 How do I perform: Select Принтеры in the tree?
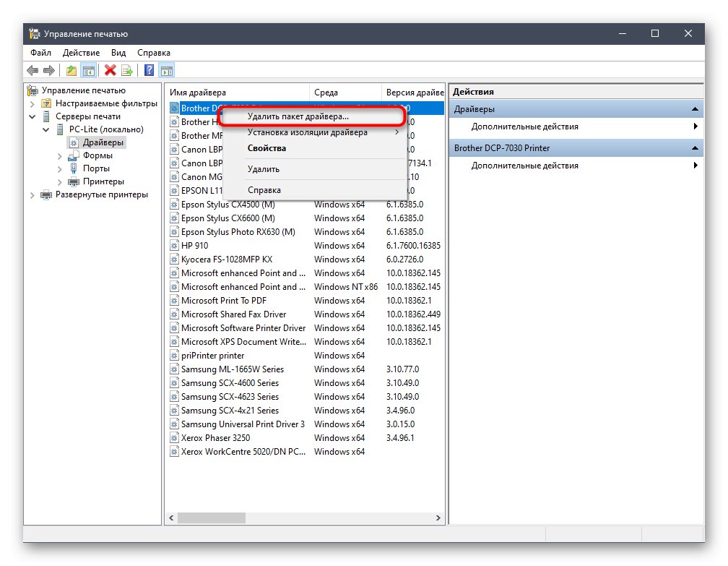click(103, 181)
